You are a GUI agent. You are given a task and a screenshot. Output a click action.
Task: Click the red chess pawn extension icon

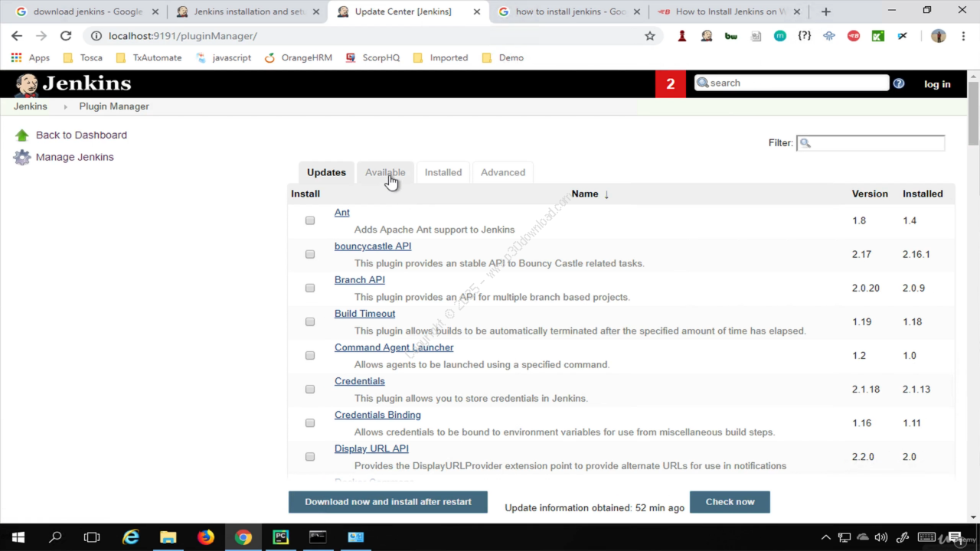pos(682,36)
